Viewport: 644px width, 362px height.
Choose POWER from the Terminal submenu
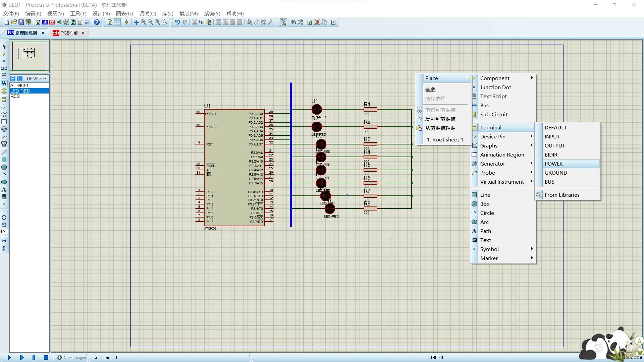(x=554, y=164)
